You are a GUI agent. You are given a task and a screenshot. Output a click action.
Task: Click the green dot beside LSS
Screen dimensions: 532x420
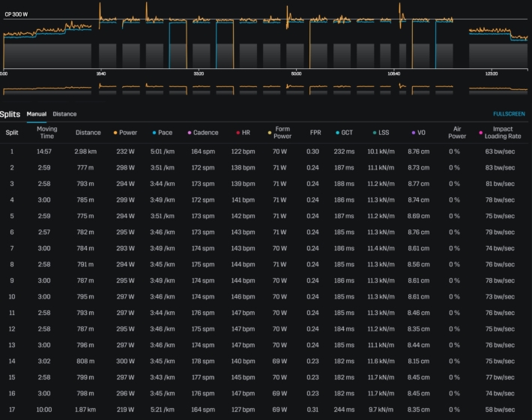pyautogui.click(x=375, y=133)
